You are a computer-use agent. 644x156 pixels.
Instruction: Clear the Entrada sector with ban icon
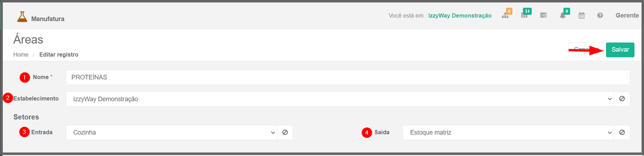[x=285, y=132]
